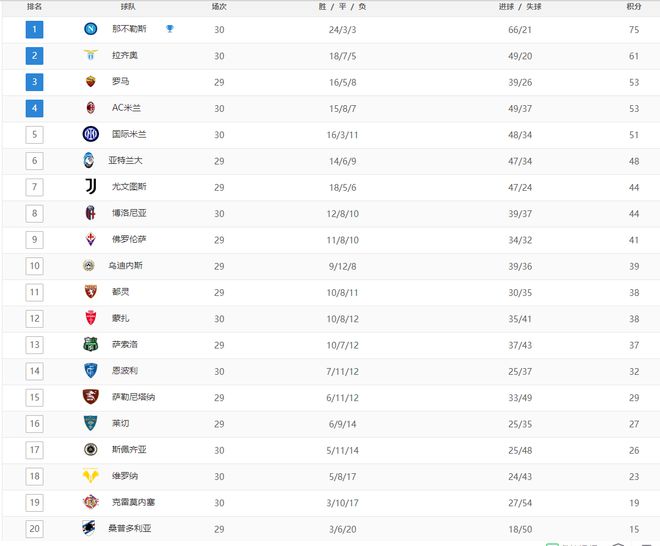Open the 博洛尼亚 team name link
Viewport: 660px width, 546px height.
(x=127, y=213)
